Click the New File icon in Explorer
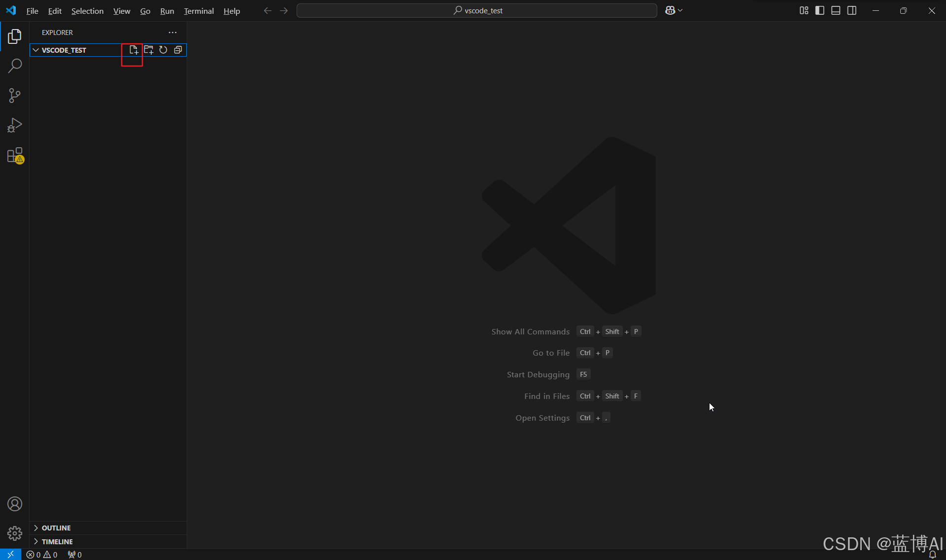The image size is (946, 560). pos(134,50)
